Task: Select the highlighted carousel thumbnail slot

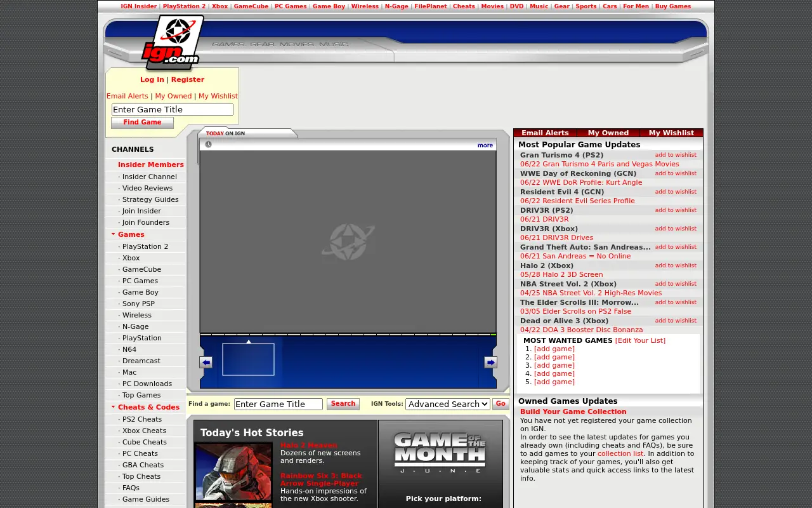Action: pyautogui.click(x=248, y=359)
